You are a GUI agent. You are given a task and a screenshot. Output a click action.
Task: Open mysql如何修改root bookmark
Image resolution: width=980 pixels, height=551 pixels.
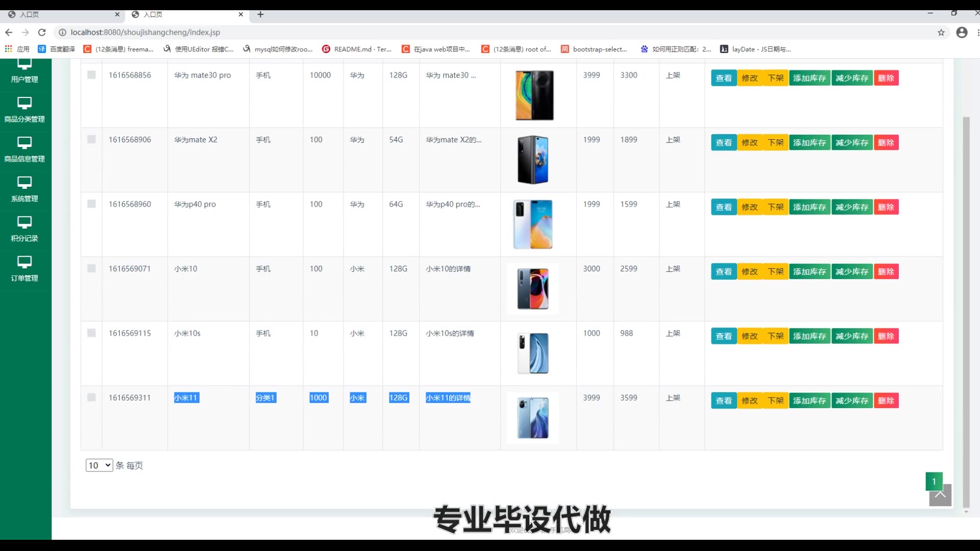click(278, 49)
